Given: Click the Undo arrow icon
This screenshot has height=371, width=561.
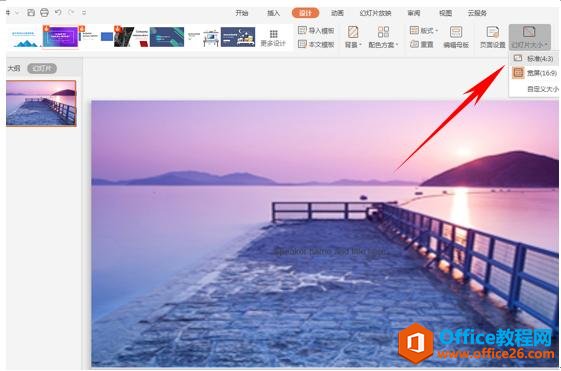Looking at the screenshot, I should coord(58,12).
